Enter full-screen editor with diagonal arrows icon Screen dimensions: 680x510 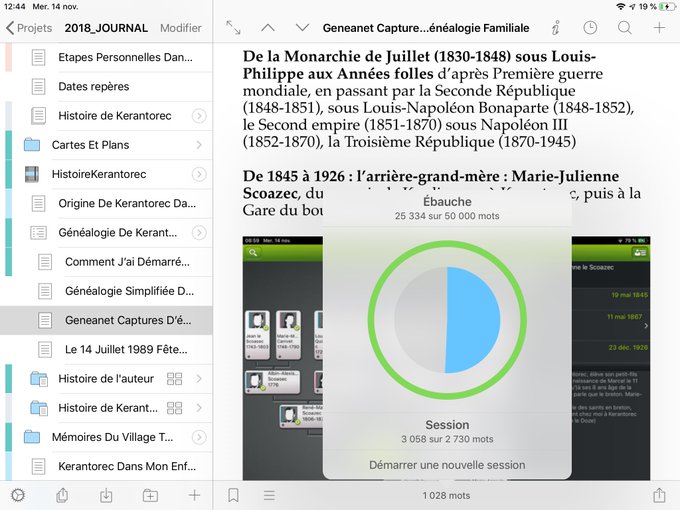233,28
